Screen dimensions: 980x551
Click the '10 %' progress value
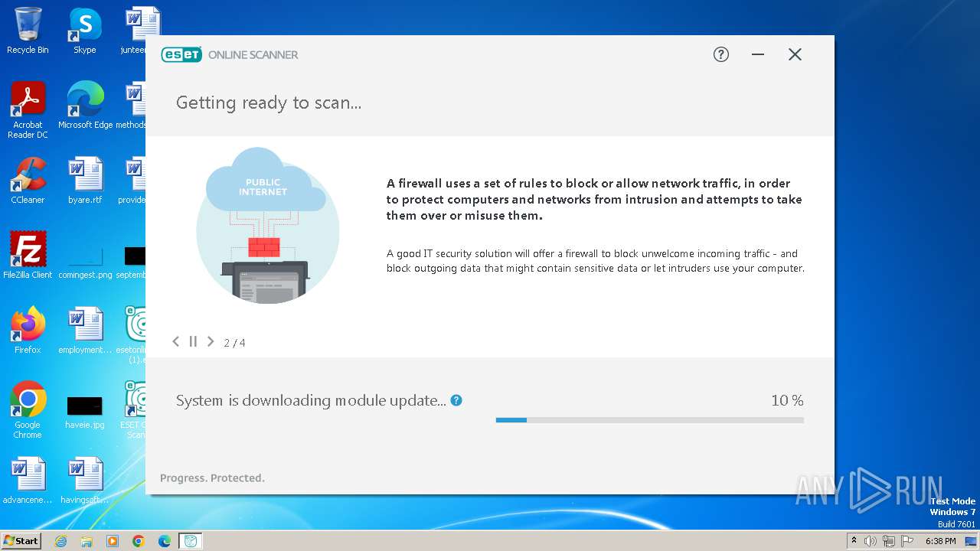(x=787, y=400)
